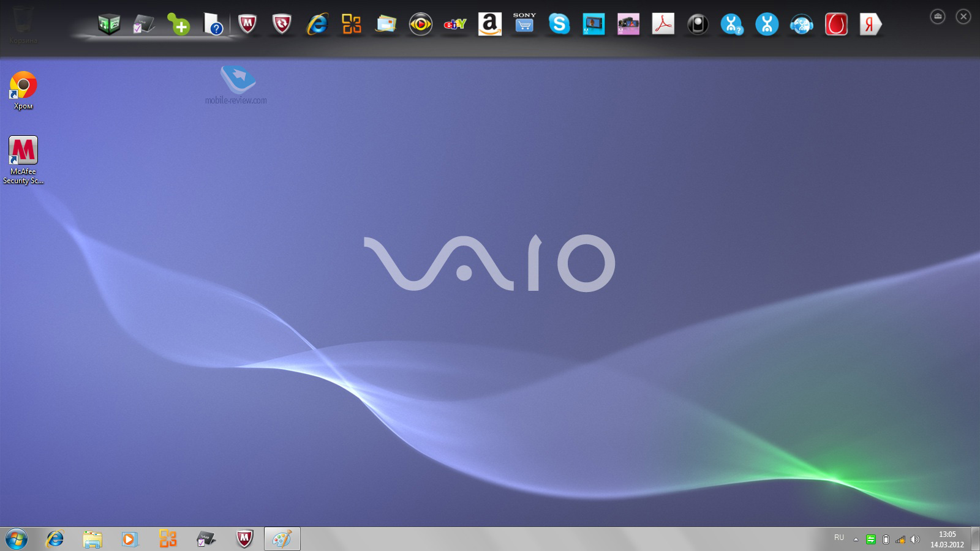980x551 pixels.
Task: Open Windows Explorer folder on taskbar
Action: (x=92, y=539)
